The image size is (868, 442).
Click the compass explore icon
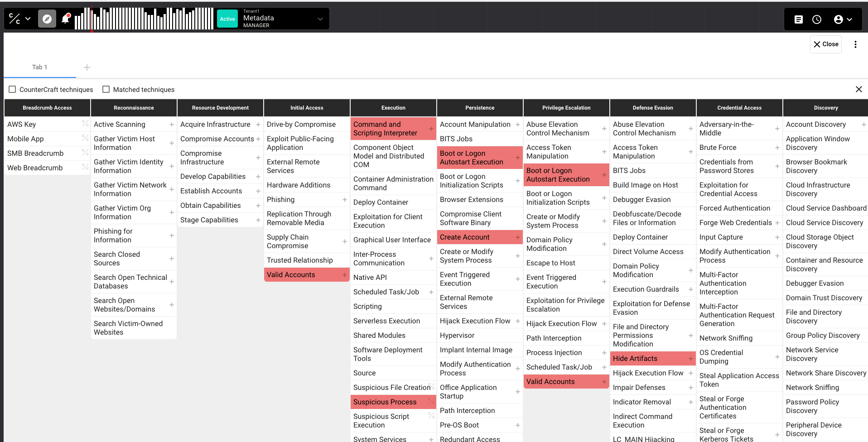(47, 19)
